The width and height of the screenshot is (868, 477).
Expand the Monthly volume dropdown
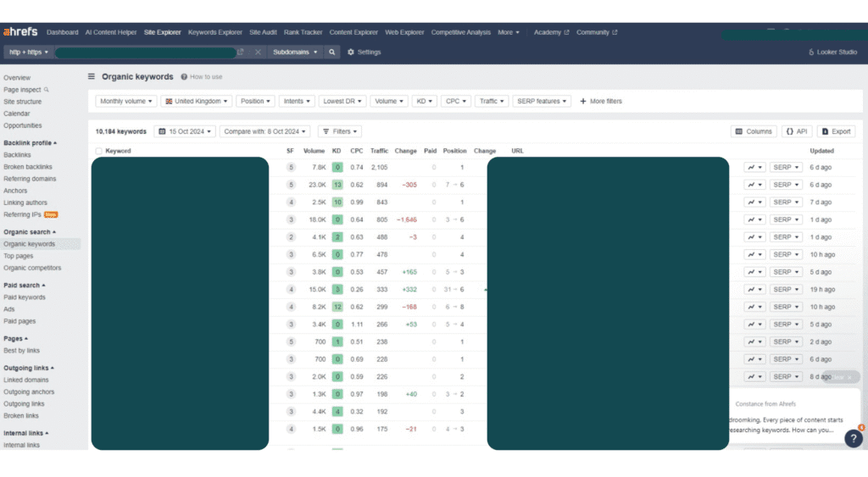(126, 101)
